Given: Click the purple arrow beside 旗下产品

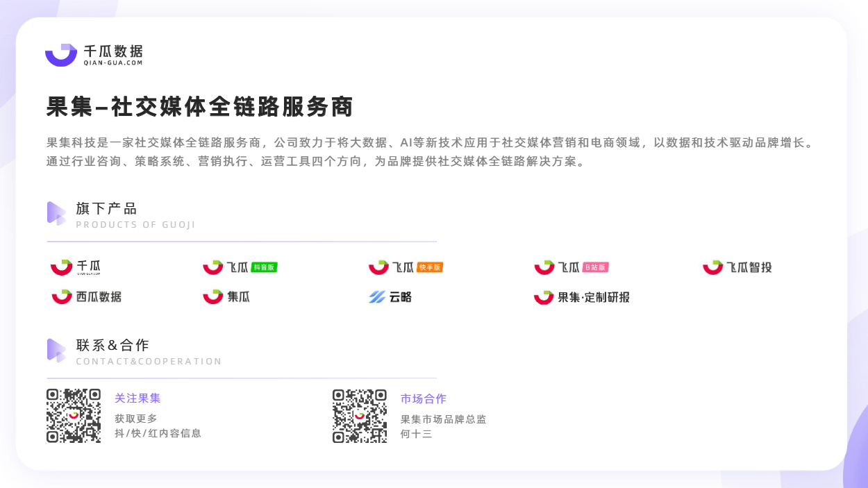Looking at the screenshot, I should click(56, 213).
